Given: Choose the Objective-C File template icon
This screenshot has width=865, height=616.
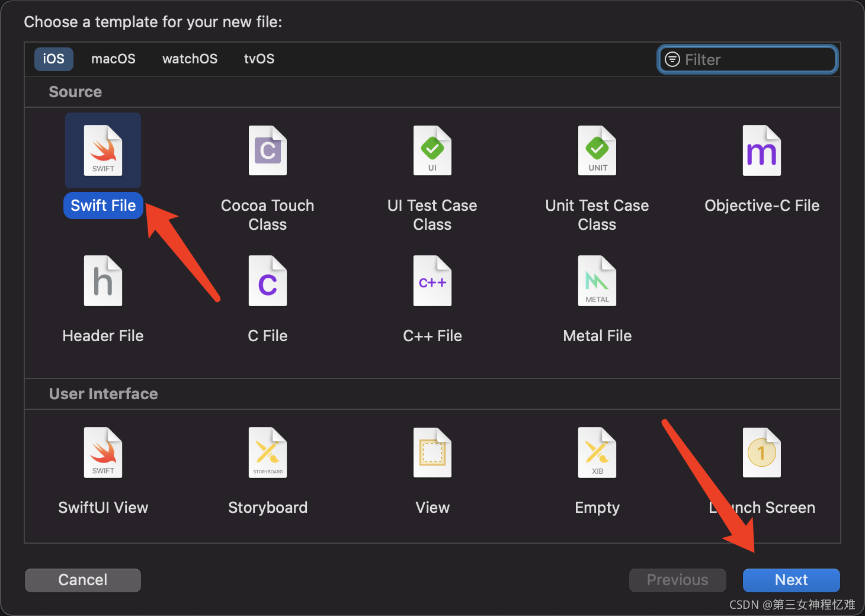Looking at the screenshot, I should [x=762, y=150].
